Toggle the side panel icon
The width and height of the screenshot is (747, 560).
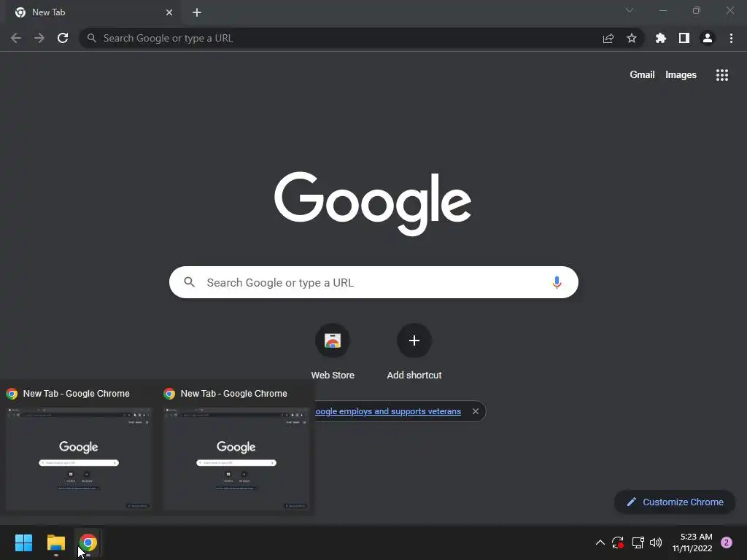684,38
